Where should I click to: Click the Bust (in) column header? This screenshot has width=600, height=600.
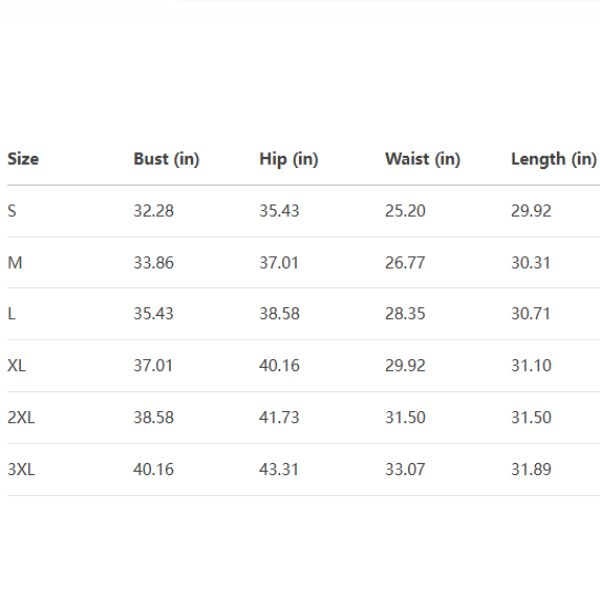click(x=166, y=159)
